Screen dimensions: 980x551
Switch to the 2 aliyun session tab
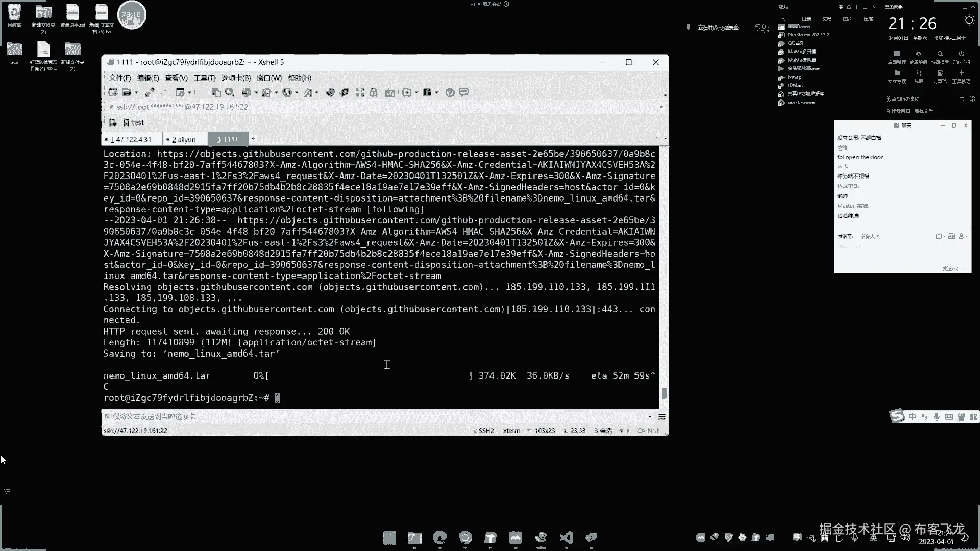[x=184, y=139]
